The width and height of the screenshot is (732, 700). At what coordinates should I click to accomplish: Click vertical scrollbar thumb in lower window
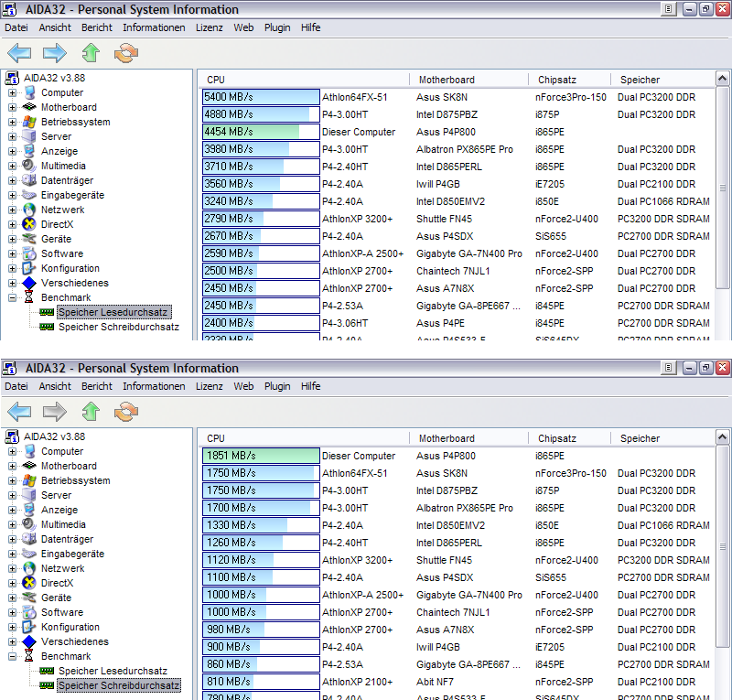tap(722, 546)
